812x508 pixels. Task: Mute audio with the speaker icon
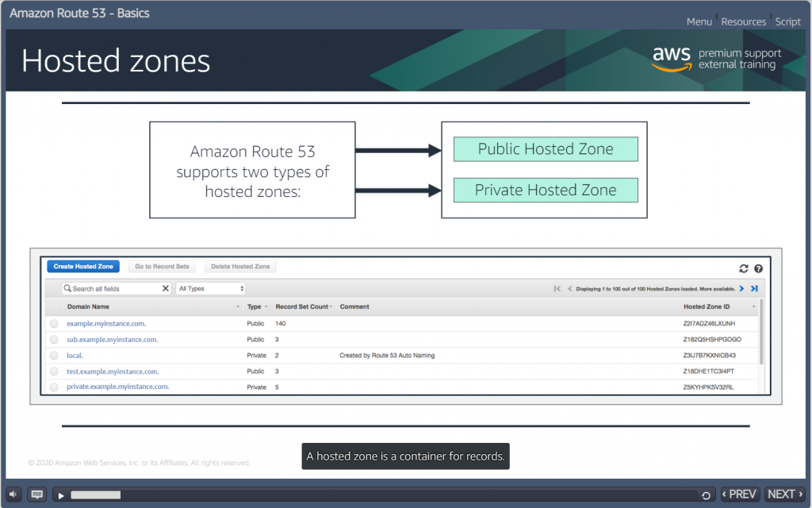[x=13, y=495]
